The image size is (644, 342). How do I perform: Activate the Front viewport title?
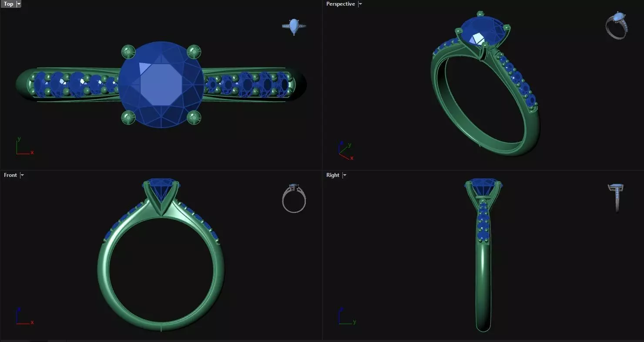click(10, 175)
